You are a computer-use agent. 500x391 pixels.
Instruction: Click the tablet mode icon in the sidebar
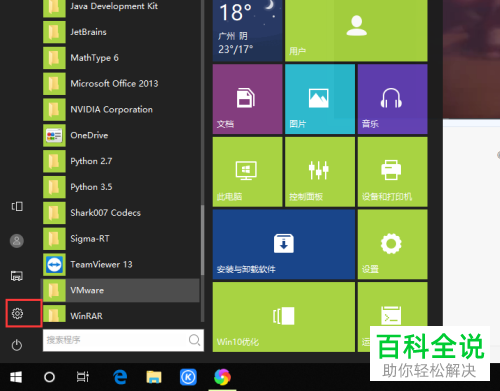17,206
